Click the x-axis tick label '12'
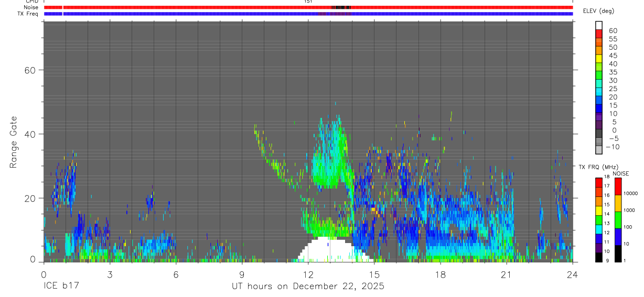Image resolution: width=644 pixels, height=297 pixels. (308, 274)
